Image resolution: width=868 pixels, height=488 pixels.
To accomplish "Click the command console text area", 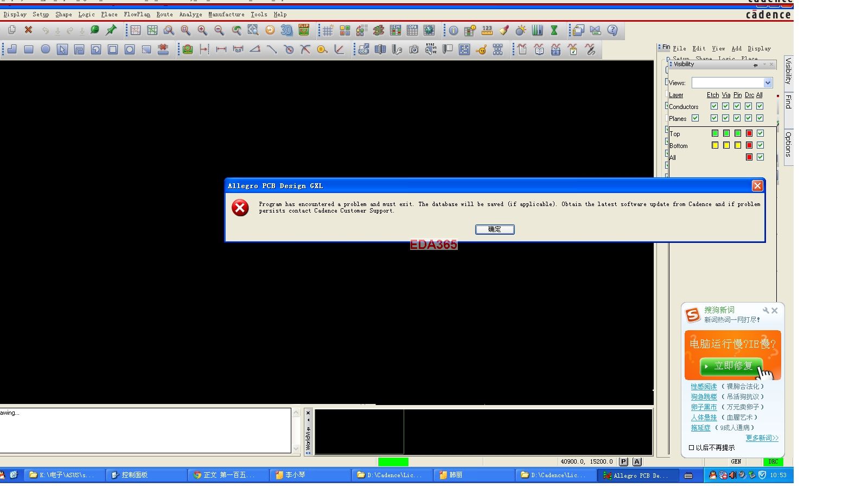I will (145, 431).
